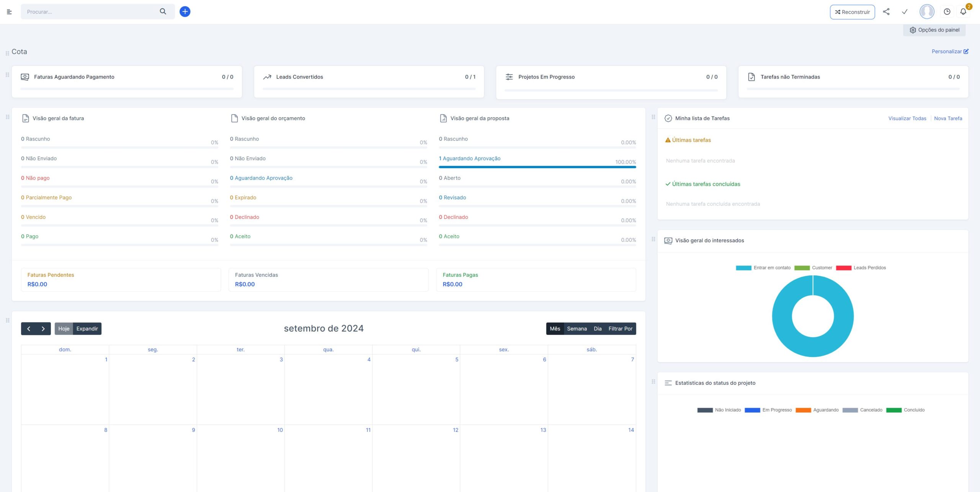
Task: Open the user profile avatar
Action: coord(927,11)
